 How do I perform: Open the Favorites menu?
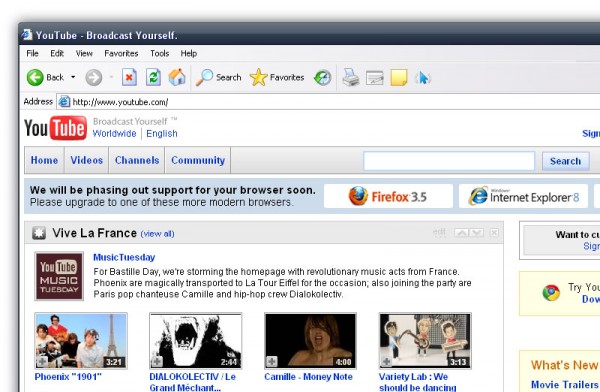pos(121,53)
